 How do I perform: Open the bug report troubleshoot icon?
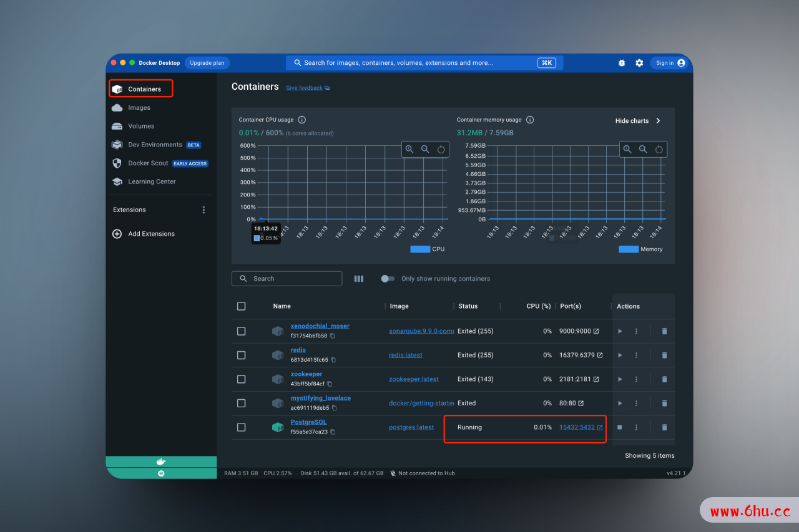(x=621, y=63)
